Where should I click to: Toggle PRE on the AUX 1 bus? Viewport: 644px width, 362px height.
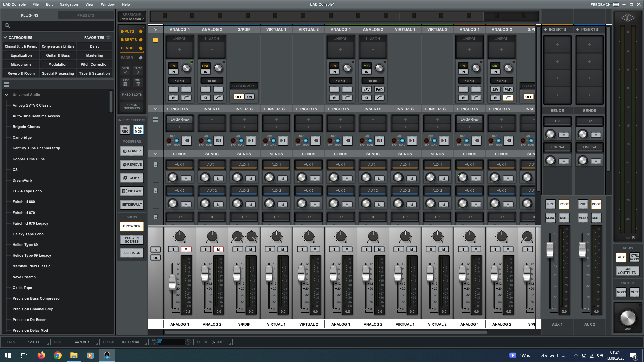click(550, 204)
